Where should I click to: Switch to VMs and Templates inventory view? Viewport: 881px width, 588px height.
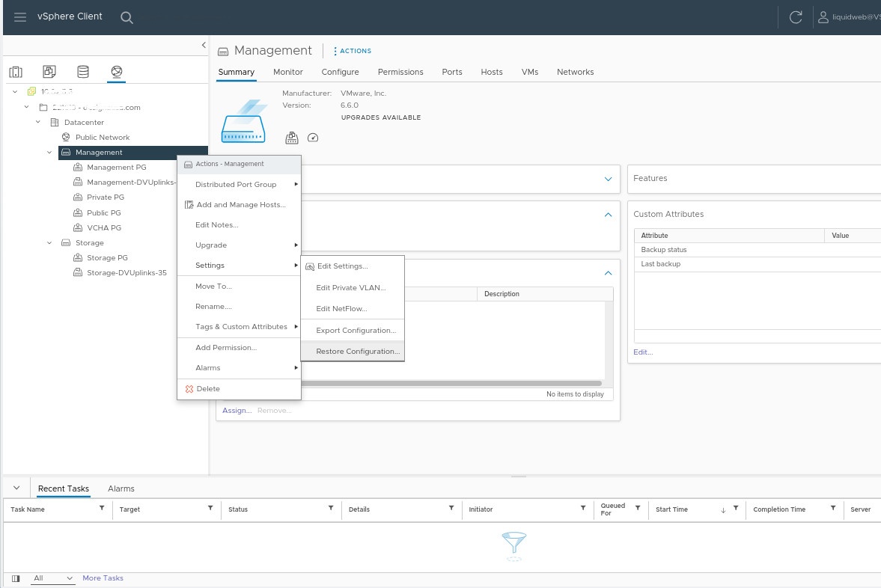pyautogui.click(x=49, y=72)
